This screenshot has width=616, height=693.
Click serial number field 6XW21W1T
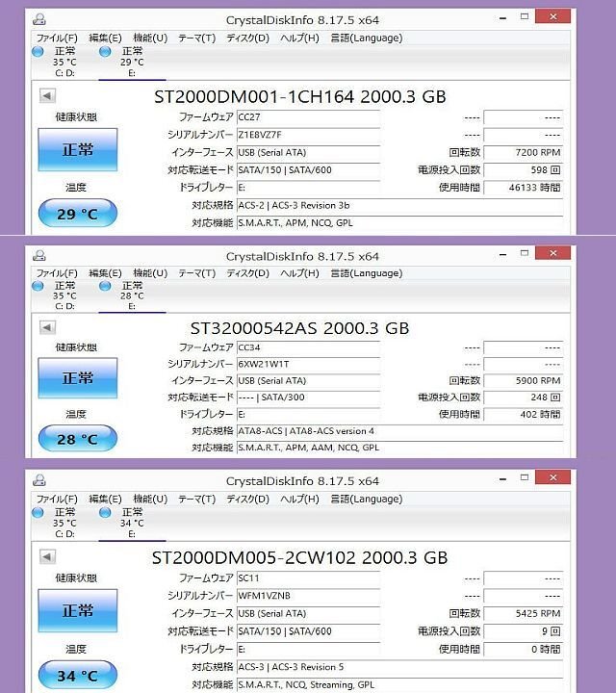[x=308, y=364]
